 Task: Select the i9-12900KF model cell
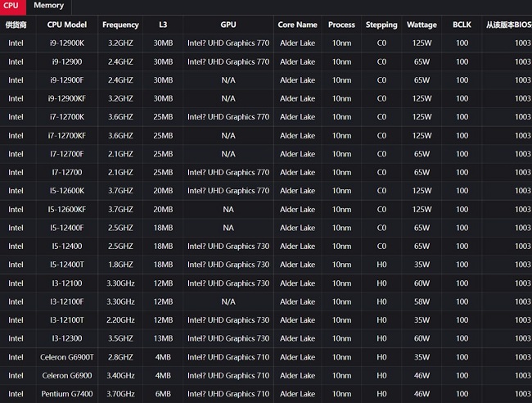[67, 98]
